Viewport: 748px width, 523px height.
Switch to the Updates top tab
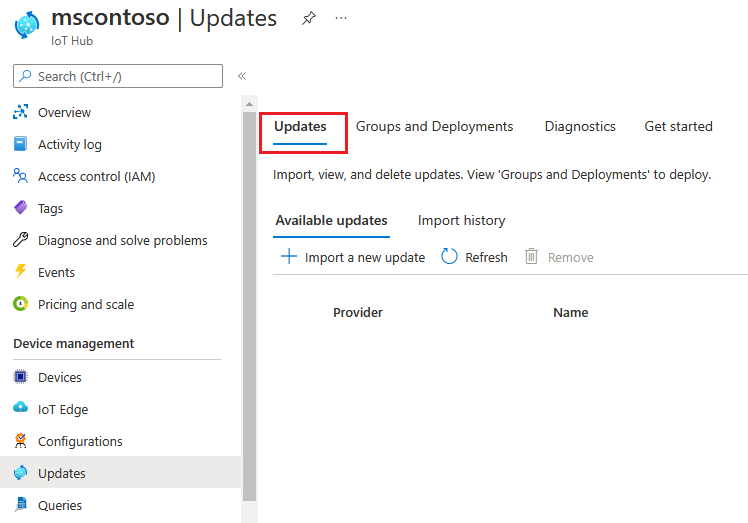coord(300,126)
